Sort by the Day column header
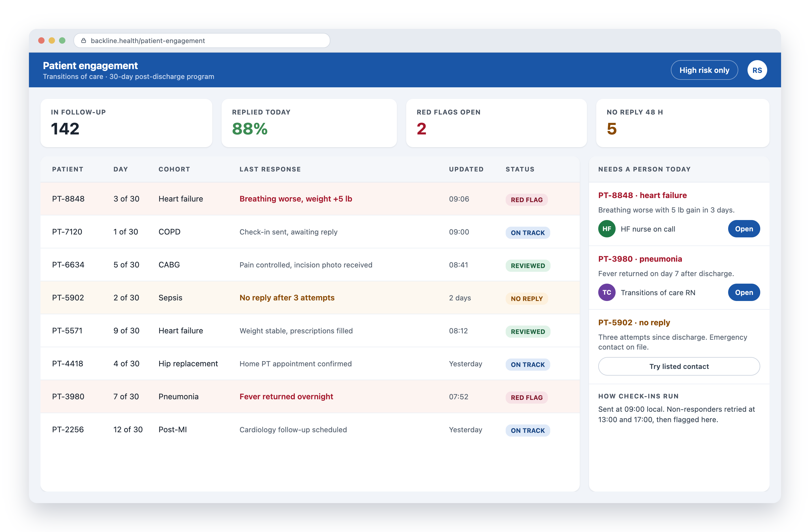The width and height of the screenshot is (810, 532). (x=120, y=169)
